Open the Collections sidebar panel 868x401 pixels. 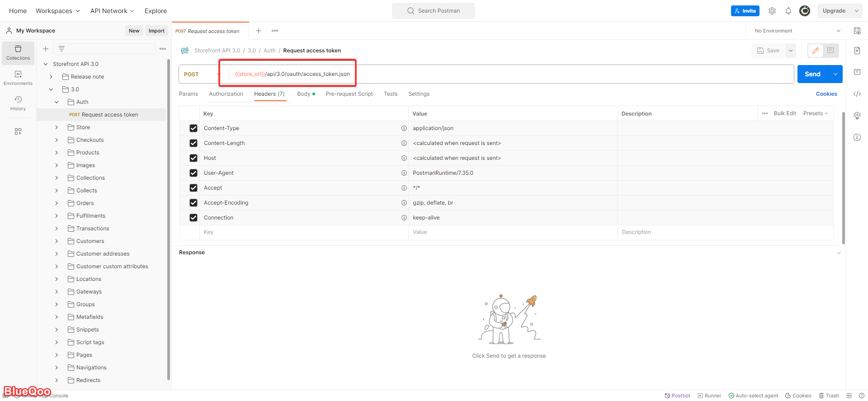click(x=18, y=53)
